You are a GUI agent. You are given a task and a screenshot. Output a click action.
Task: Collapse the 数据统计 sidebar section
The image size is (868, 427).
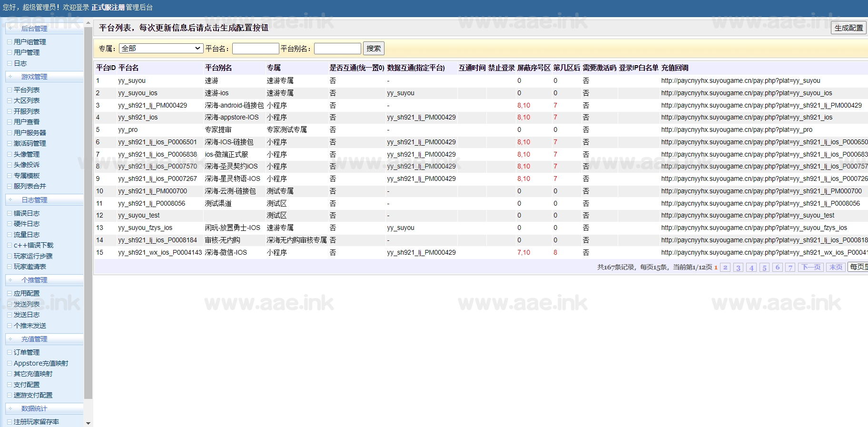point(44,408)
